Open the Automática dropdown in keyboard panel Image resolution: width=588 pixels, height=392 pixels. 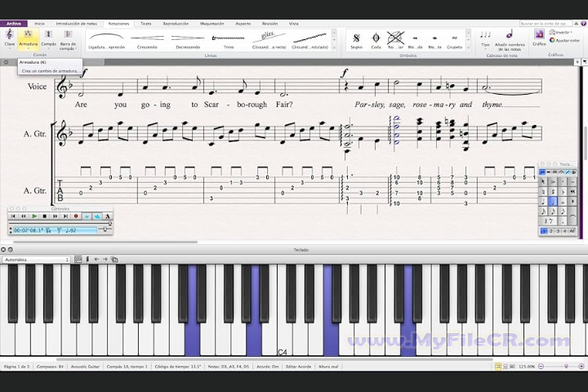pyautogui.click(x=37, y=260)
